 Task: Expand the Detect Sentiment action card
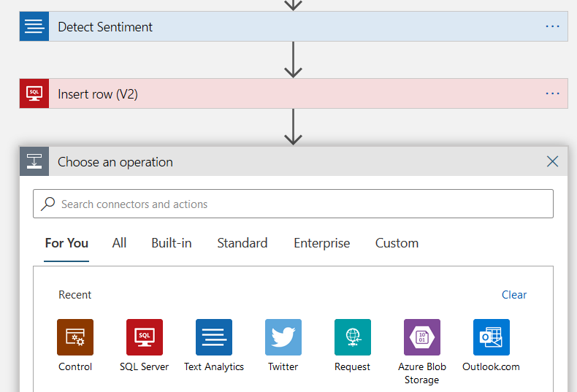[x=292, y=27]
